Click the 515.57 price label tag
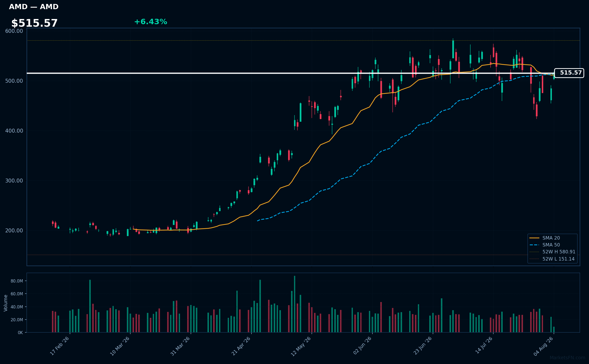Image resolution: width=589 pixels, height=364 pixels. point(569,73)
